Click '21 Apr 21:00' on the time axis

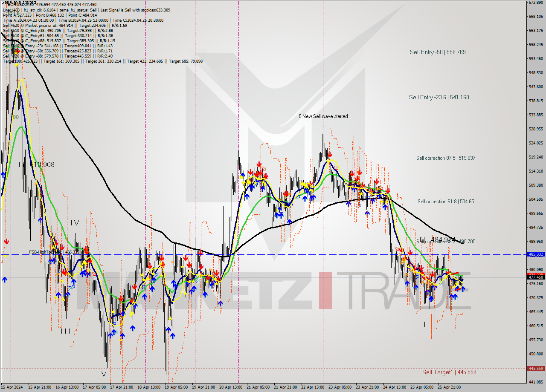(x=286, y=388)
